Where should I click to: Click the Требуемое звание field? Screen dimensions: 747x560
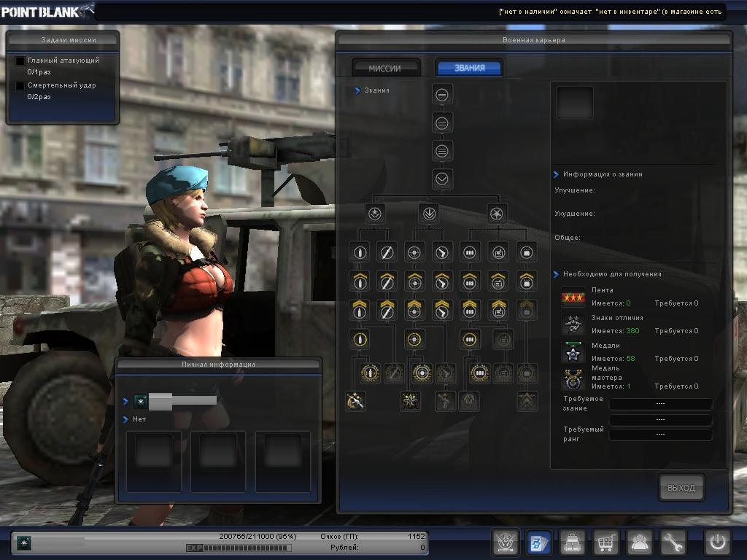click(660, 404)
